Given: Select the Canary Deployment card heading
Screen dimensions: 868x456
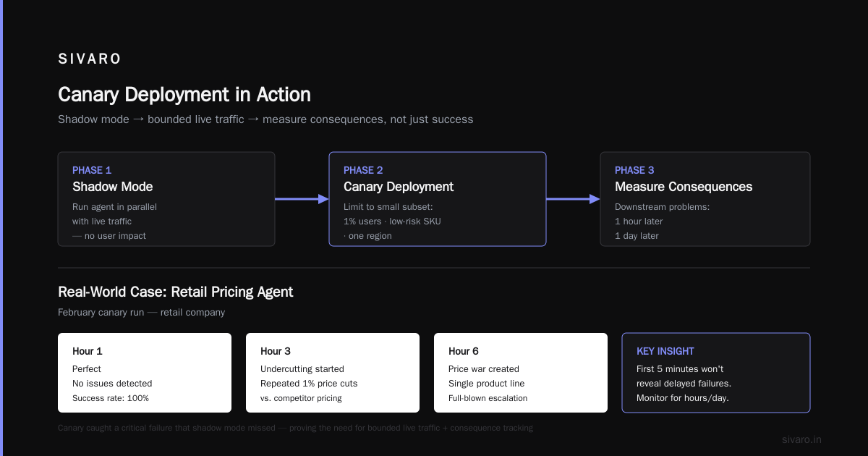Looking at the screenshot, I should [x=399, y=187].
